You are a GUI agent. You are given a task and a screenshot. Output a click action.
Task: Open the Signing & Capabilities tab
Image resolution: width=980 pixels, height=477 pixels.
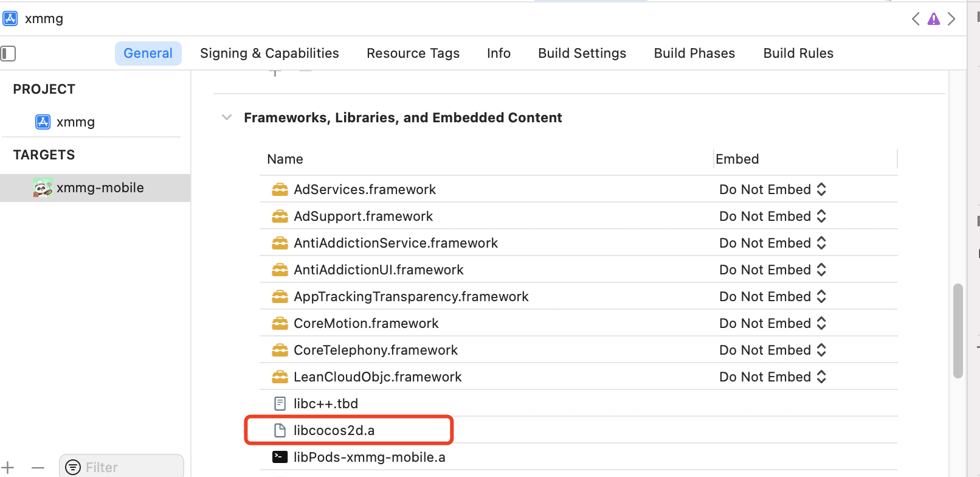coord(269,54)
